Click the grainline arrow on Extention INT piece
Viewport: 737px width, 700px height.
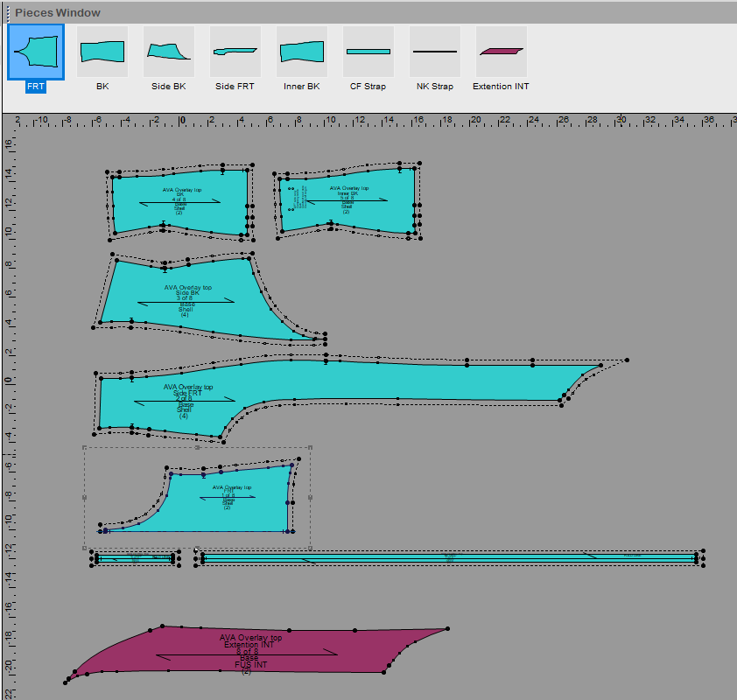click(x=247, y=654)
